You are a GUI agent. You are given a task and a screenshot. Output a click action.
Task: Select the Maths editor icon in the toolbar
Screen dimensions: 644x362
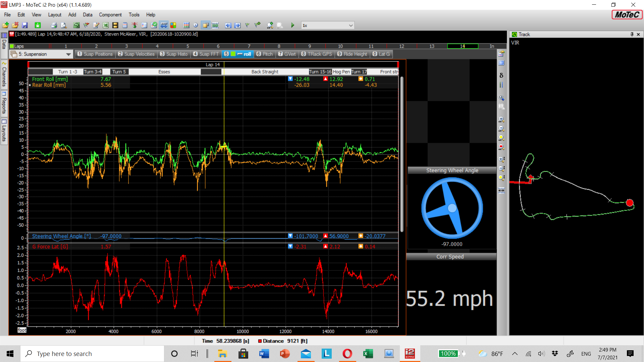(97, 25)
